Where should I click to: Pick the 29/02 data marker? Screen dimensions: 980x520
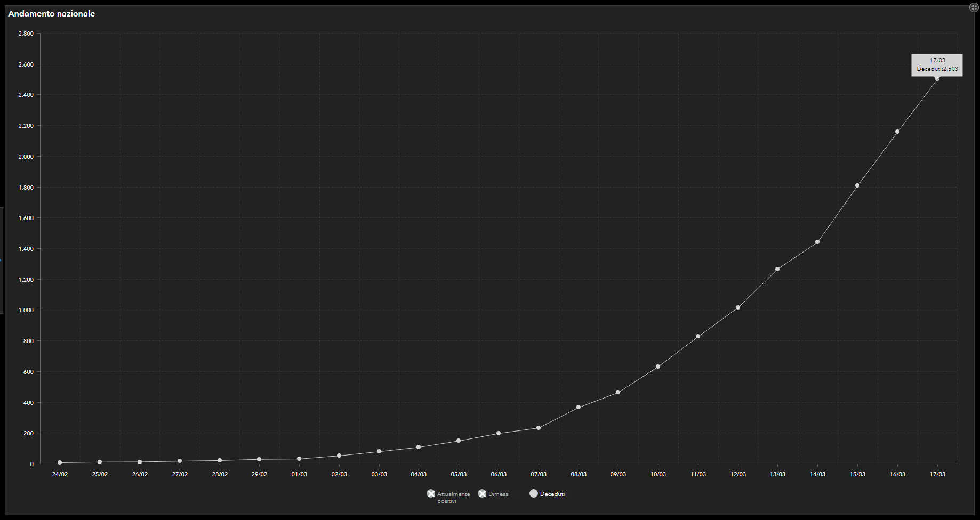point(259,459)
